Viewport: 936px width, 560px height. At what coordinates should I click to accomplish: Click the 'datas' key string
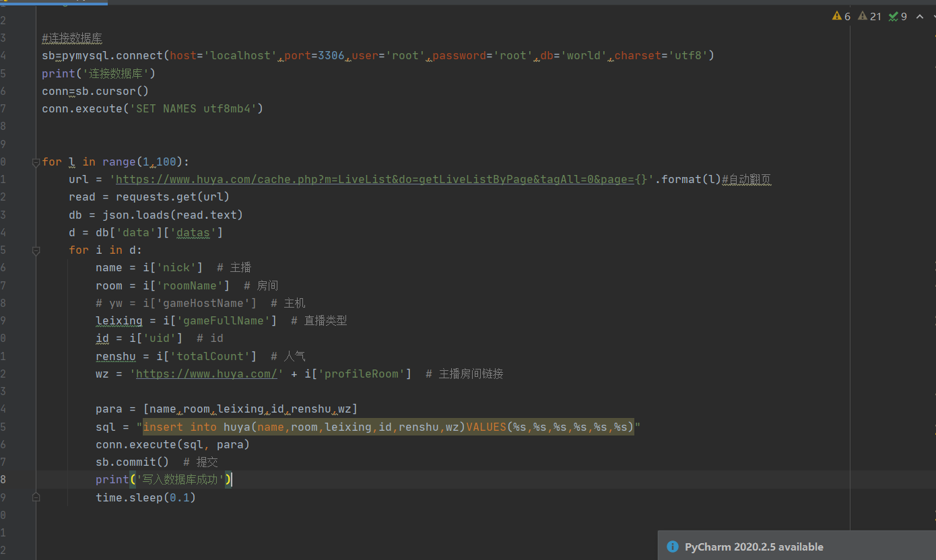click(193, 232)
